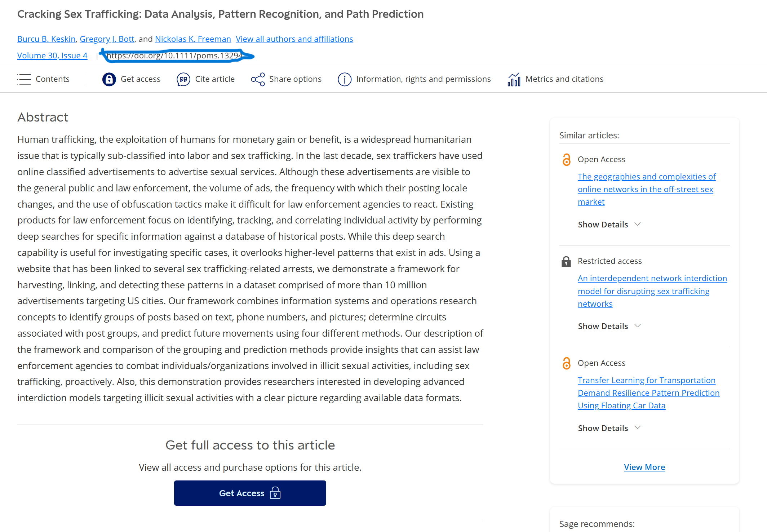Screen dimensions: 767x532
Task: Open the View More similar articles link
Action: coord(644,467)
